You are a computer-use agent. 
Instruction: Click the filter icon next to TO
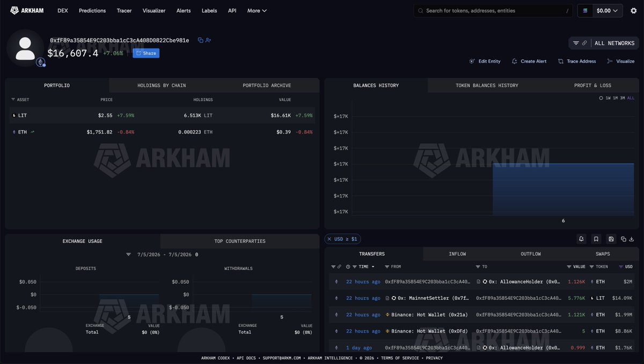[x=478, y=266]
